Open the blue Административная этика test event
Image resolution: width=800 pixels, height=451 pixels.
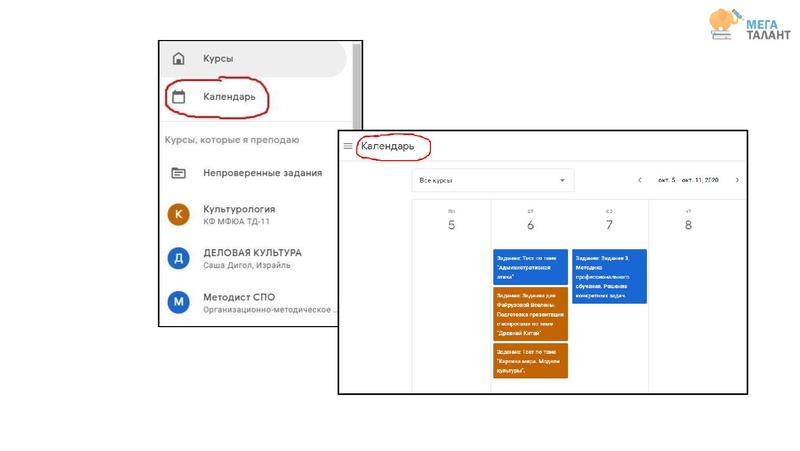(530, 267)
